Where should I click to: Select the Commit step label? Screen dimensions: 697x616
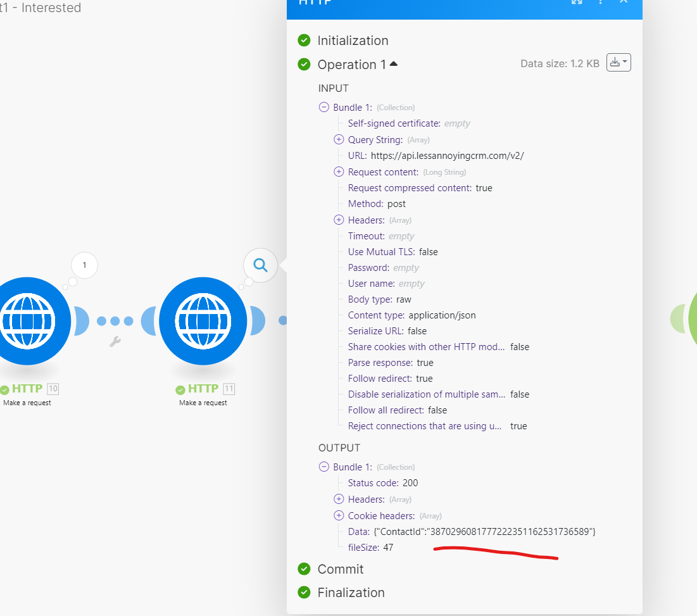click(341, 569)
